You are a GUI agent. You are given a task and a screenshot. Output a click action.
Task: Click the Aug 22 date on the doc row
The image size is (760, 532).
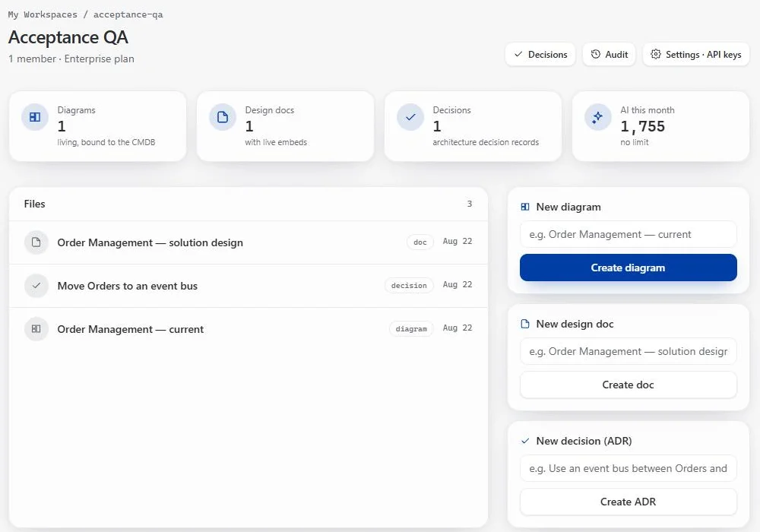(457, 241)
